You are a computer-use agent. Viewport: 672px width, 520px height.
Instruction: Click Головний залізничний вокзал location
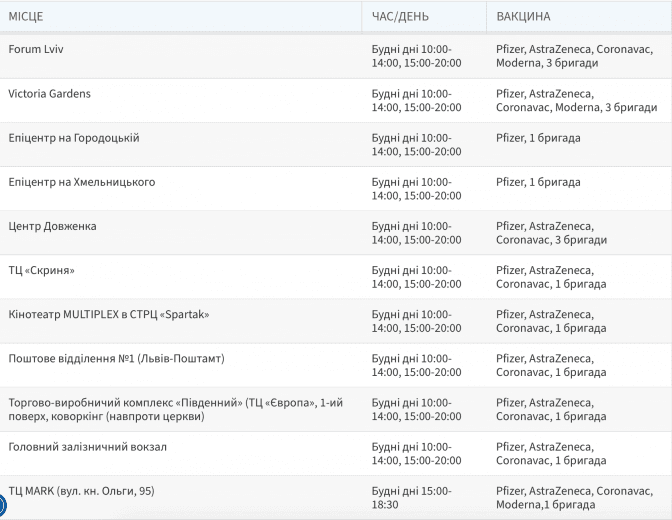tap(87, 446)
